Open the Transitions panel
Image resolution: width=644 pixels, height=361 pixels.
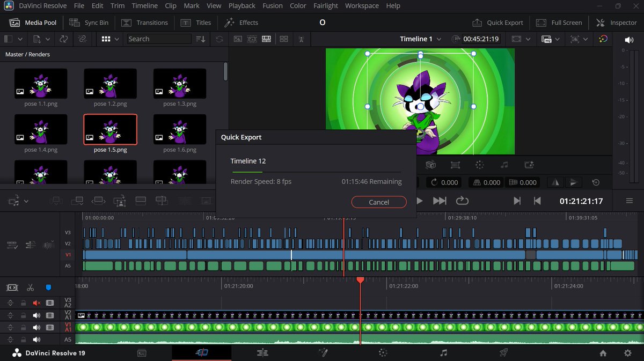pos(144,23)
